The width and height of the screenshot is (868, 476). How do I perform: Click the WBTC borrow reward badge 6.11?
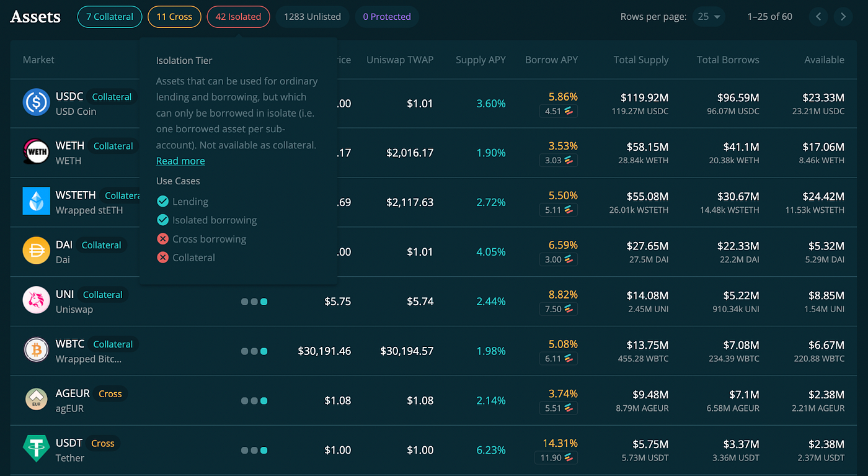(x=558, y=358)
